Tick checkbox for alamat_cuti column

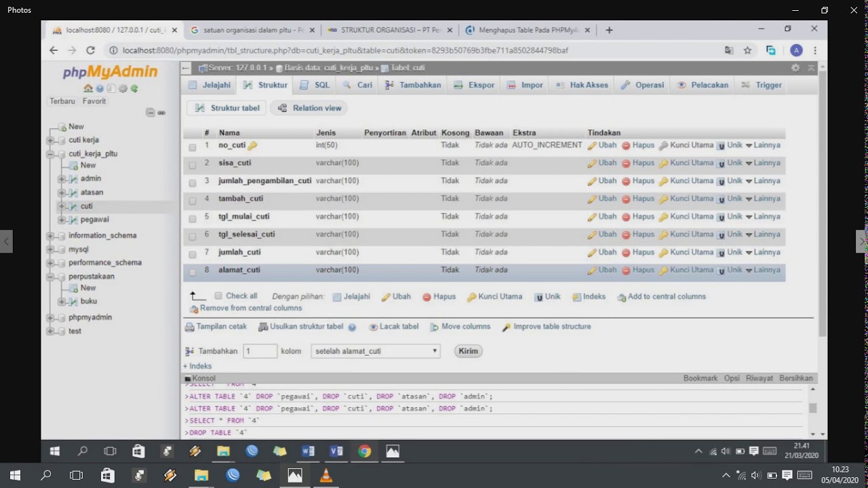[193, 272]
